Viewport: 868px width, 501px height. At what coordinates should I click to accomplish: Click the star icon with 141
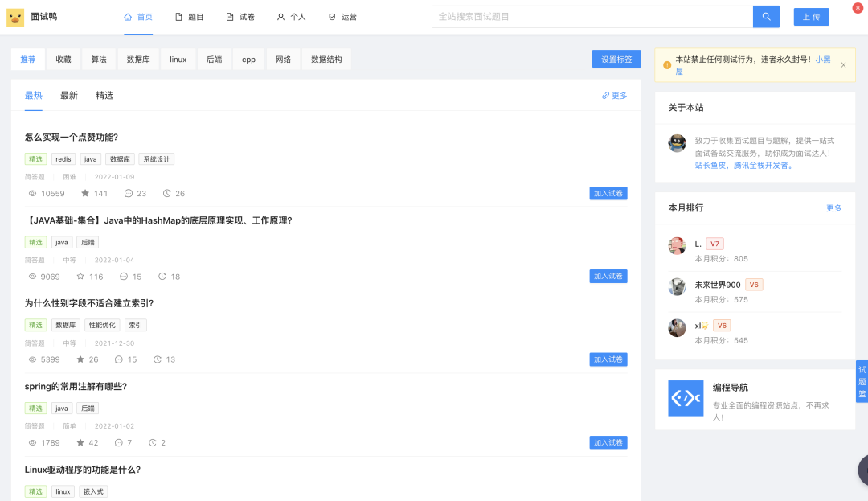(84, 193)
